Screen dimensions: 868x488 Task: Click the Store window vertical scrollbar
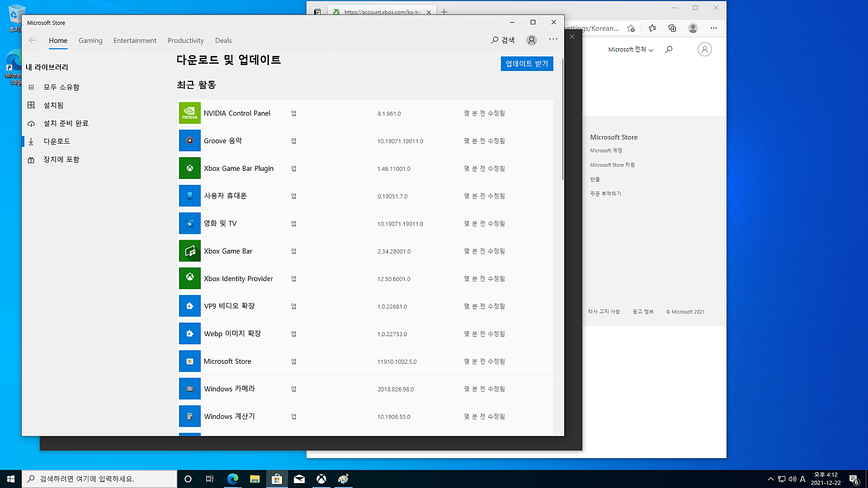563,119
